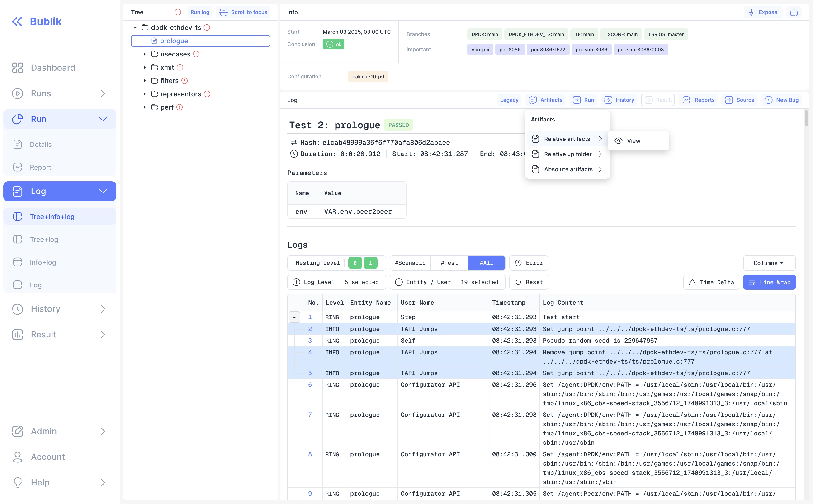Collapse log row 1 with minus button

tap(294, 317)
